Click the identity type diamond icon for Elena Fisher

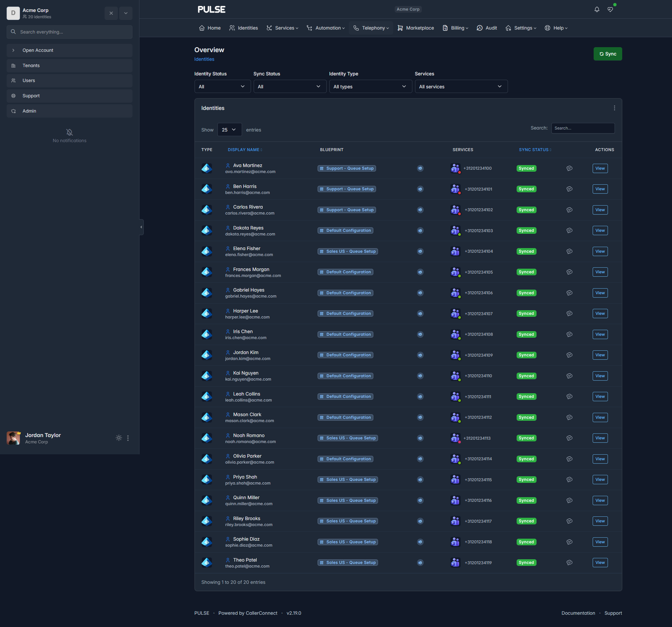point(207,251)
